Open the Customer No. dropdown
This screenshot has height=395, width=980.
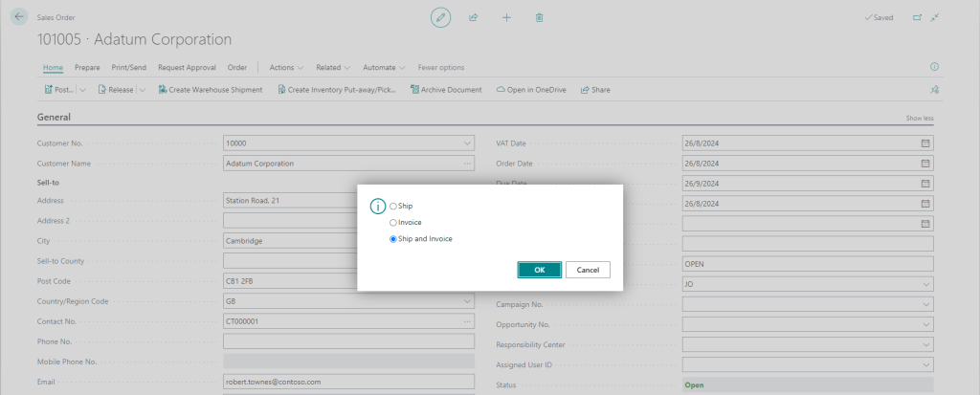(467, 143)
